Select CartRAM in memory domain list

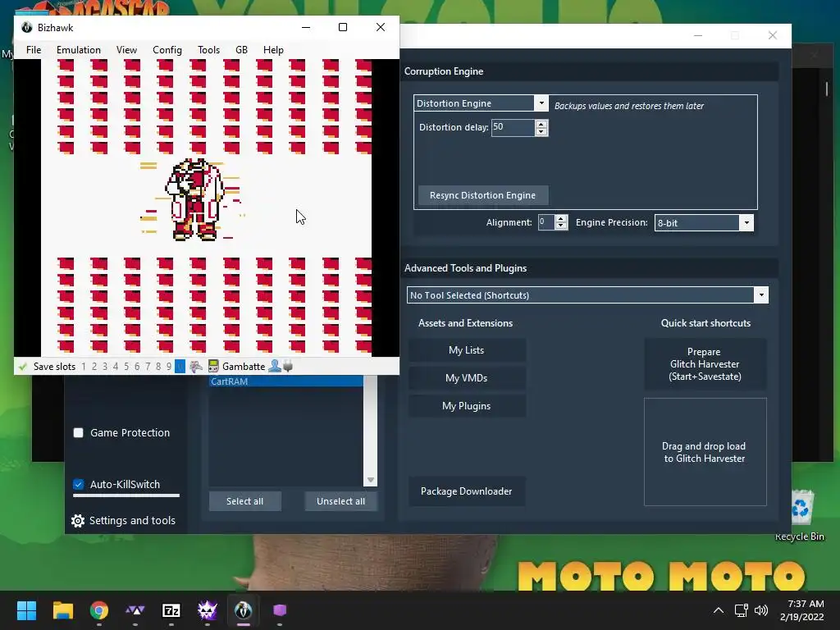click(285, 381)
